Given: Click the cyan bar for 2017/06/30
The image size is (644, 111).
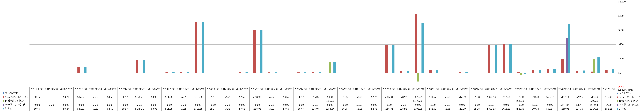Looking at the screenshot, I should pos(394,59).
